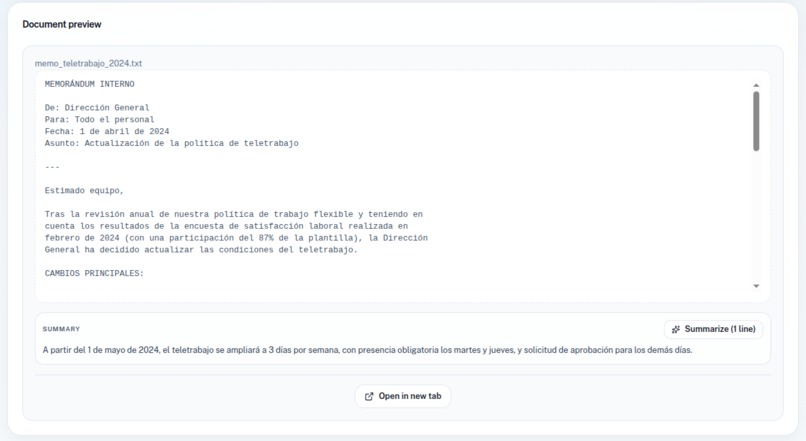Click the 'SUMMARY' label
This screenshot has height=441, width=806.
click(61, 329)
